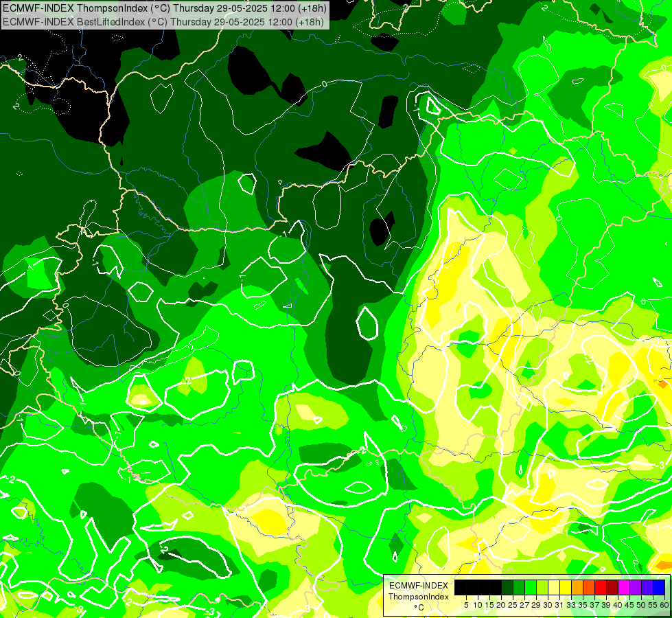
Task: Click legend tick value 27
Action: point(524,605)
